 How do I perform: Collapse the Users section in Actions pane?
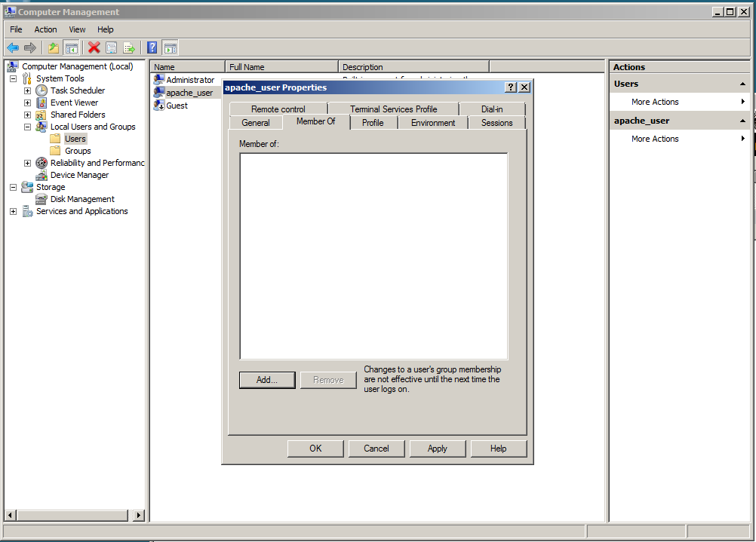(x=742, y=84)
